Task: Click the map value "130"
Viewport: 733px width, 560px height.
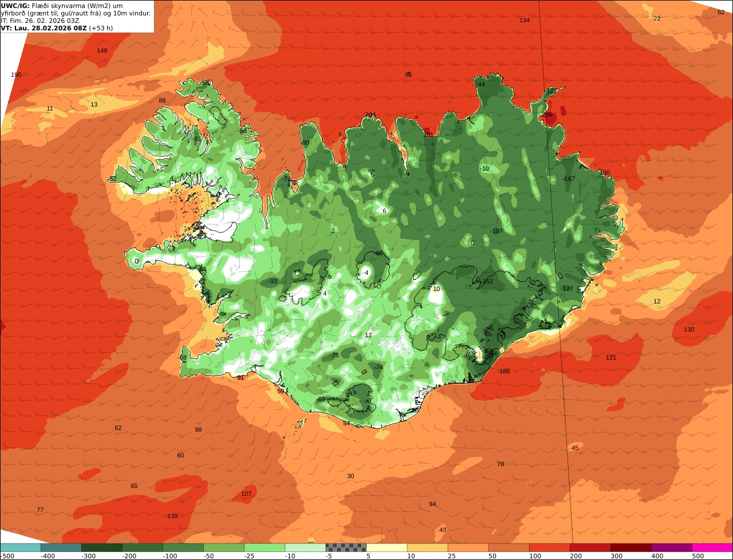Action: pos(689,330)
